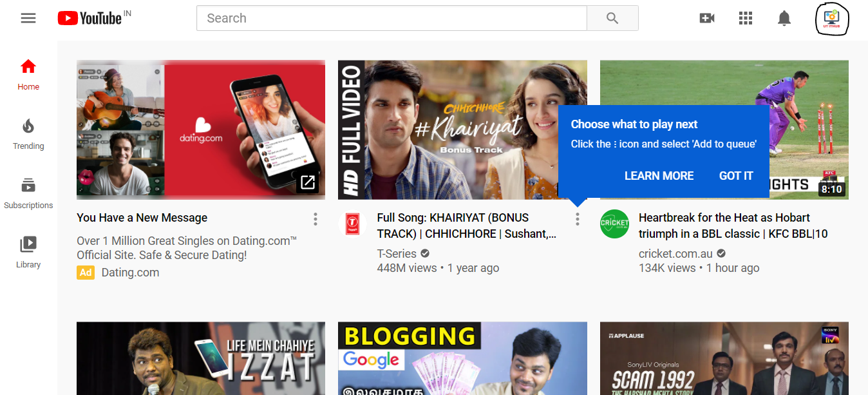Open the T-Series channel name link
This screenshot has height=395, width=868.
(x=397, y=253)
